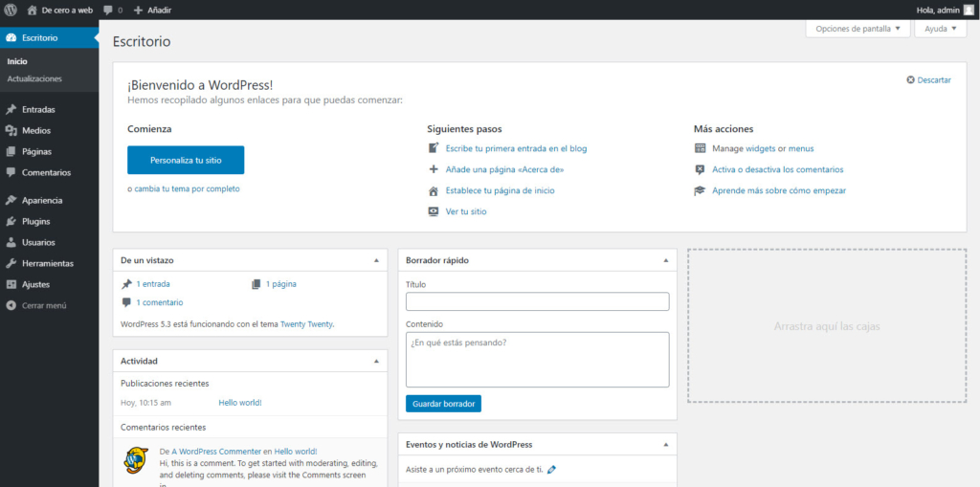The image size is (980, 487).
Task: Open Escribe tu primera entrada en el blog link
Action: coord(516,149)
